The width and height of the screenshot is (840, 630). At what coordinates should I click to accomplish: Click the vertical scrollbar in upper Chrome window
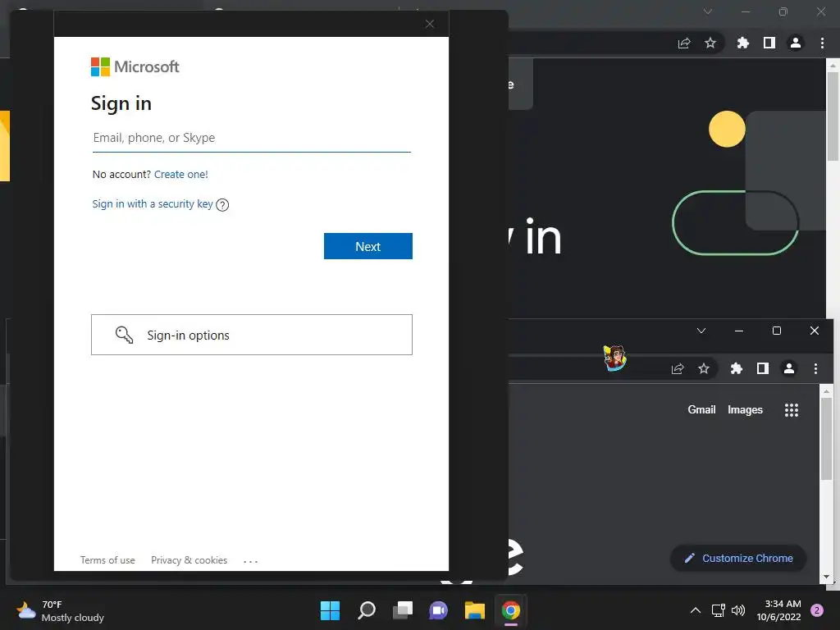pyautogui.click(x=833, y=116)
